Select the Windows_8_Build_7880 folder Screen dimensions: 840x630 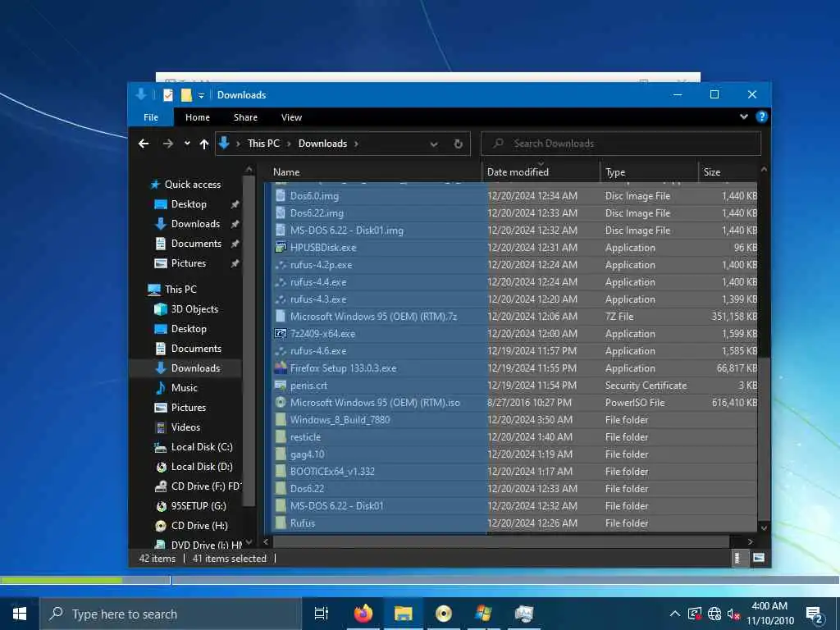pyautogui.click(x=340, y=420)
